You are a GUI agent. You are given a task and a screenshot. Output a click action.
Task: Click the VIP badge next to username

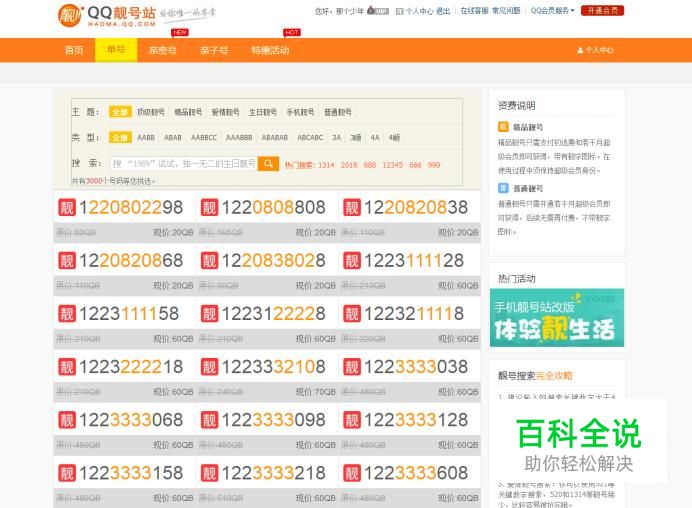pos(378,11)
